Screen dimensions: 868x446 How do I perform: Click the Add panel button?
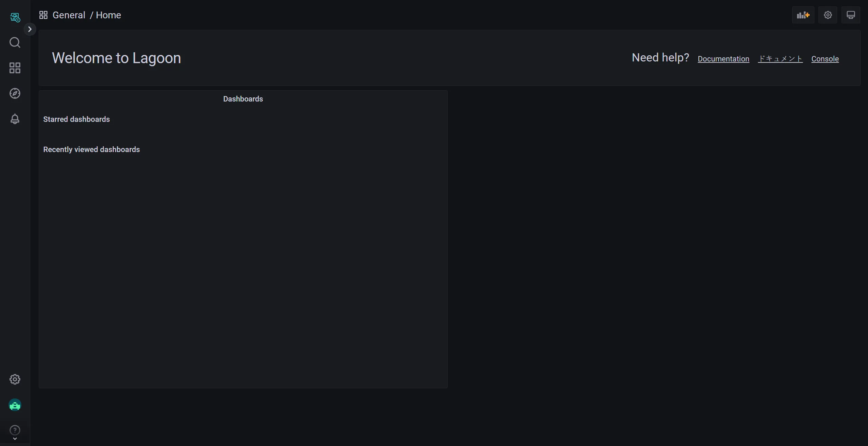click(803, 15)
